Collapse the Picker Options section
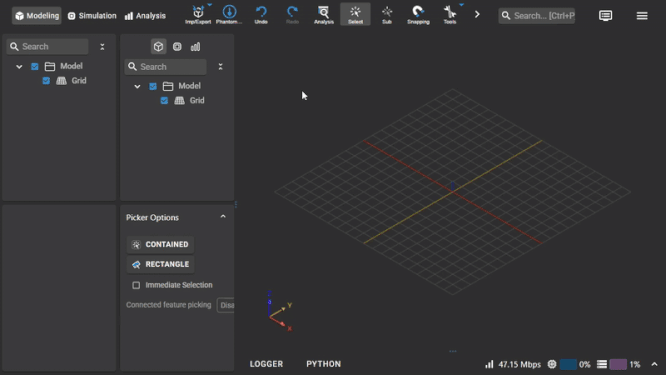 coord(223,217)
